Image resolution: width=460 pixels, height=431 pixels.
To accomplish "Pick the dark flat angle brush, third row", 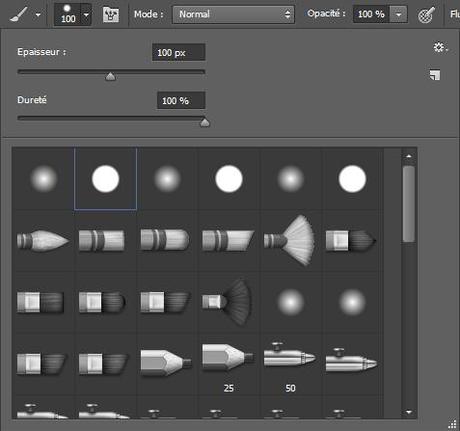I will (x=165, y=302).
